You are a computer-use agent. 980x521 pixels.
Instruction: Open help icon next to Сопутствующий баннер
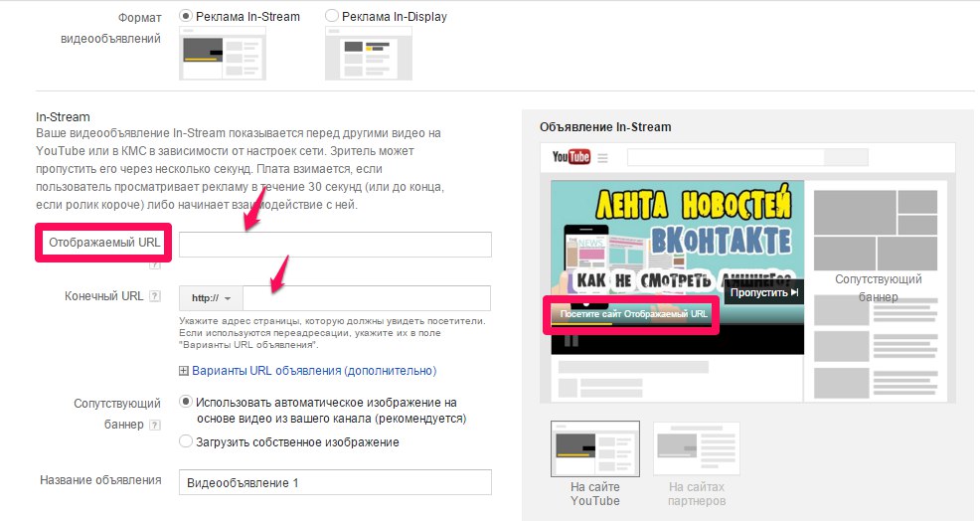(155, 425)
